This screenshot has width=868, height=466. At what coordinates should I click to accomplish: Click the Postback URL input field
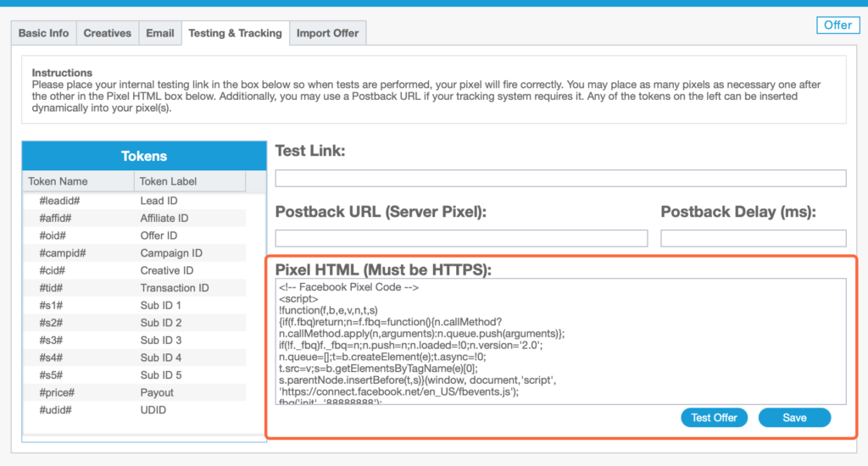coord(461,238)
